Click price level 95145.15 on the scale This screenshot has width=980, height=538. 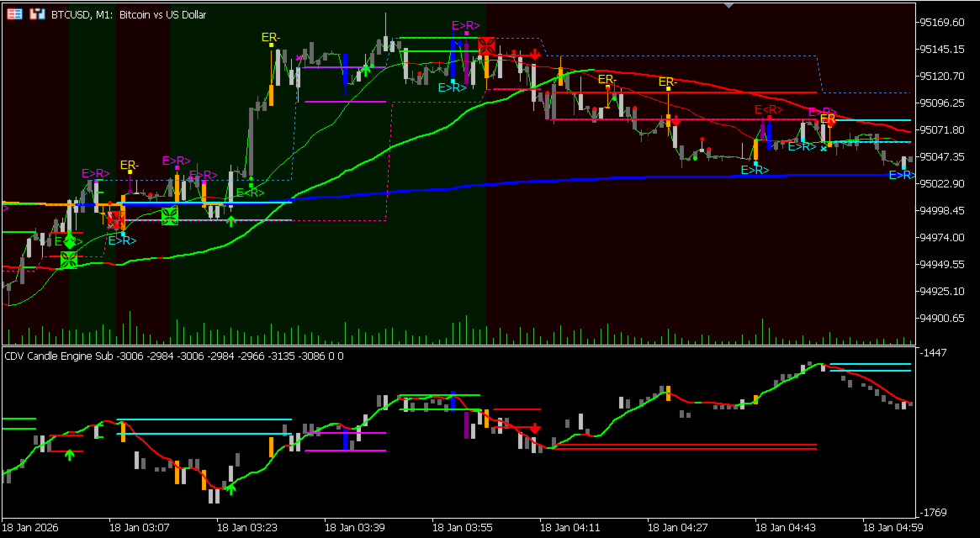[942, 49]
